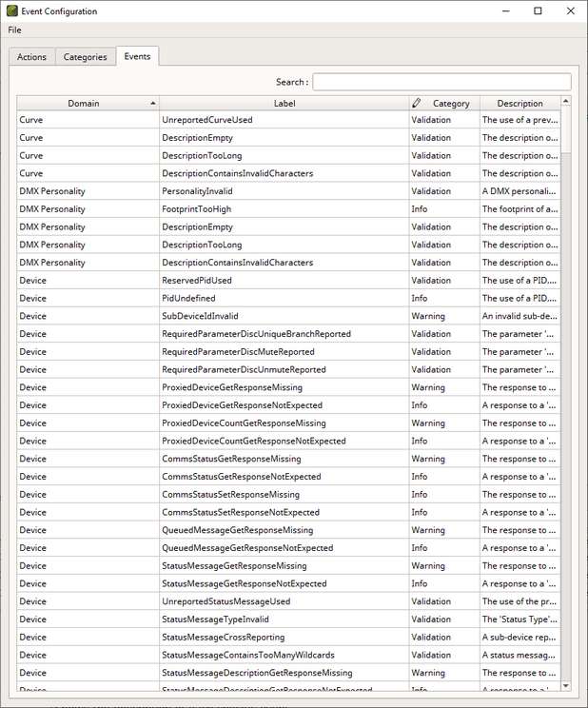Select Curve DescriptionEmpty label cell
This screenshot has height=708, width=588.
pos(284,138)
